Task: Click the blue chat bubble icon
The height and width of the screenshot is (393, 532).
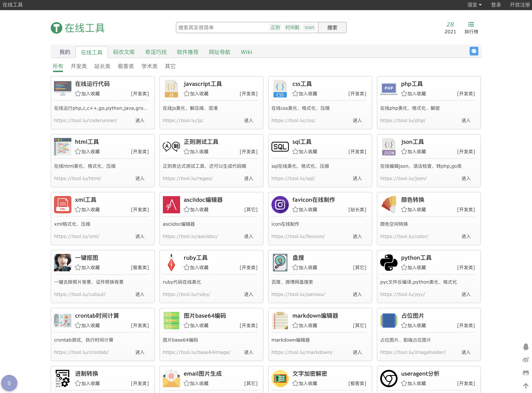Action: pyautogui.click(x=474, y=51)
